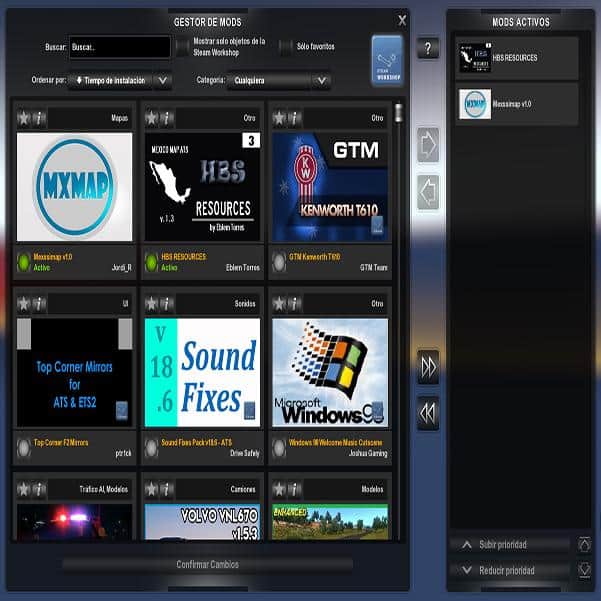The height and width of the screenshot is (601, 601).
Task: Enable the 'Sólo favoritos' checkbox
Action: 286,47
